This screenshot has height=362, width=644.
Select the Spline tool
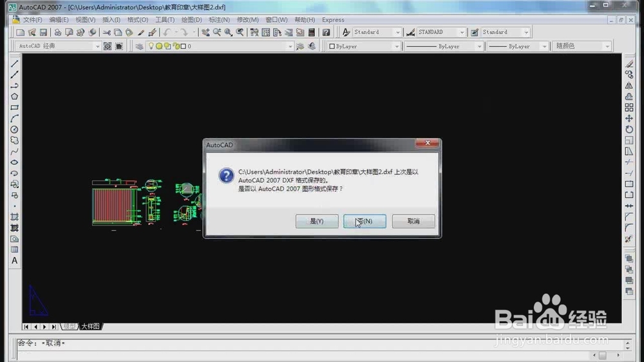tap(14, 151)
